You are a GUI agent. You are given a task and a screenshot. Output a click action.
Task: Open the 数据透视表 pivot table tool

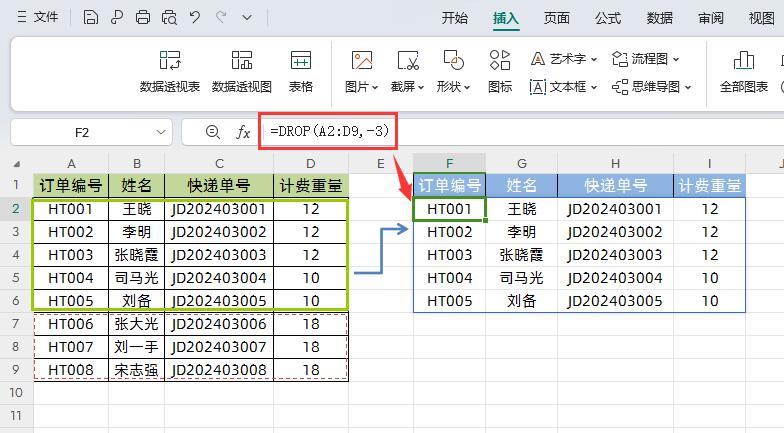pos(170,71)
